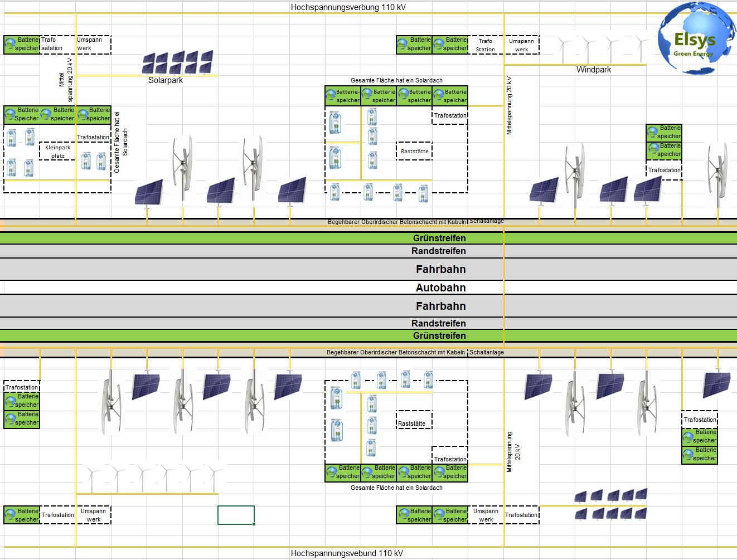Select the Hochspannungsvebund 110 kV label at bottom
This screenshot has height=560, width=737.
pos(346,553)
